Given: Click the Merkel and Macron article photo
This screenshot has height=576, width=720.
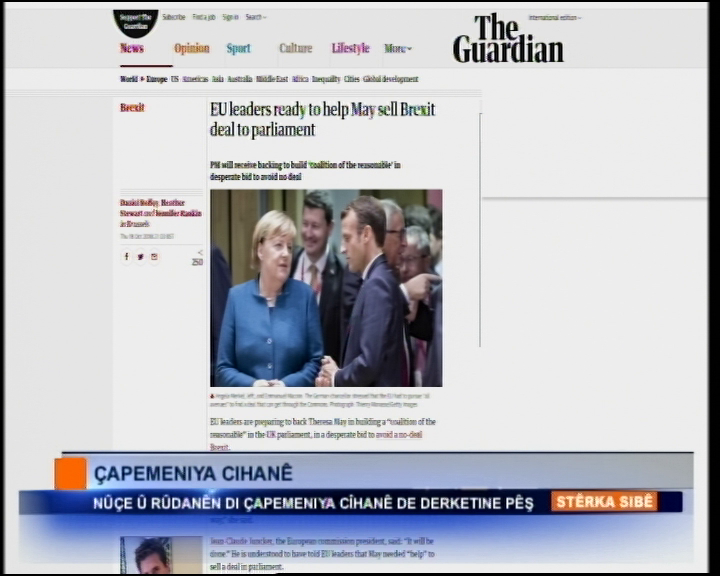Looking at the screenshot, I should tap(326, 288).
